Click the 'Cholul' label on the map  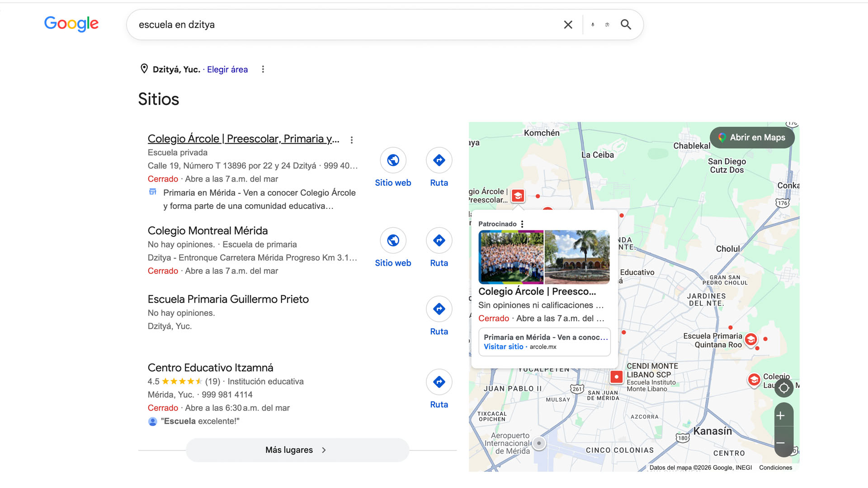[728, 249]
